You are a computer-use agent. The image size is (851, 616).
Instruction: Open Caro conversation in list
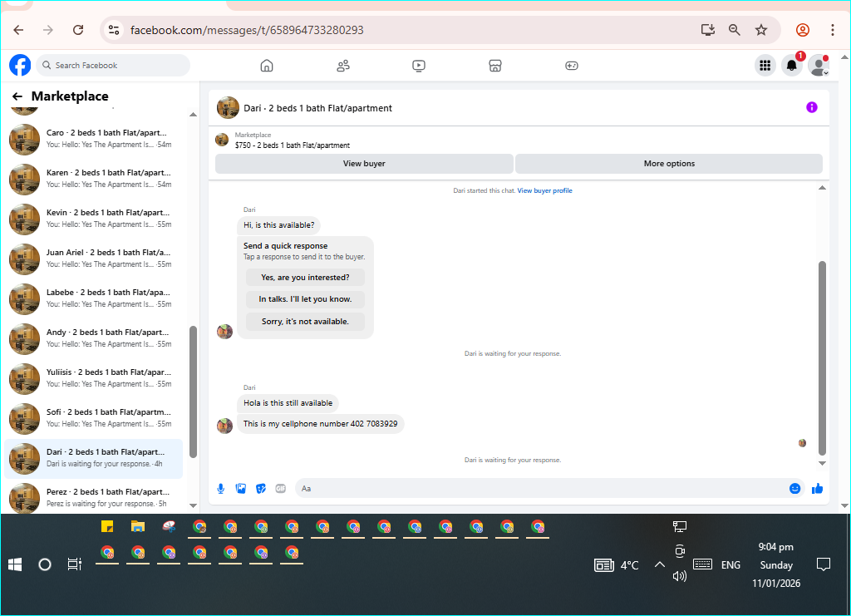coord(93,139)
